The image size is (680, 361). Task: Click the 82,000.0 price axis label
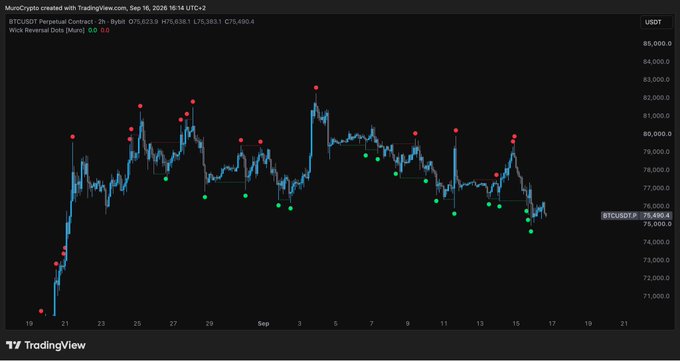657,98
